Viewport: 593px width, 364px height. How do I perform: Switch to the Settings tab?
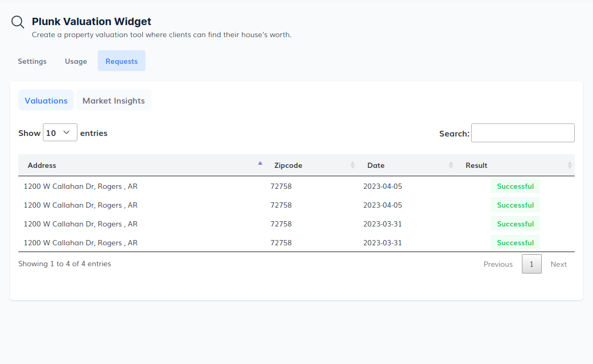(x=32, y=61)
